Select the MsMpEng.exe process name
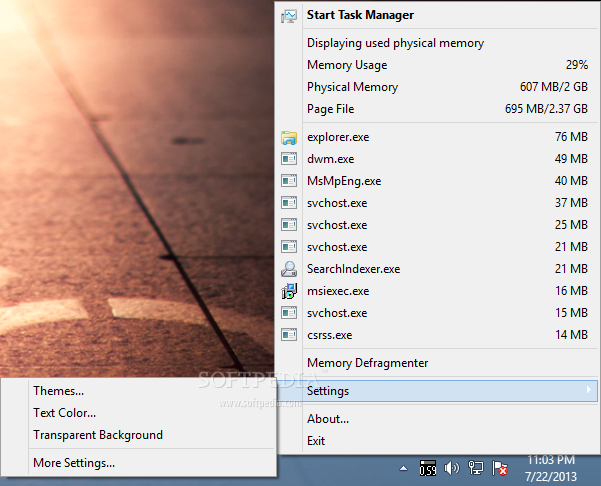The image size is (601, 486). [x=344, y=181]
